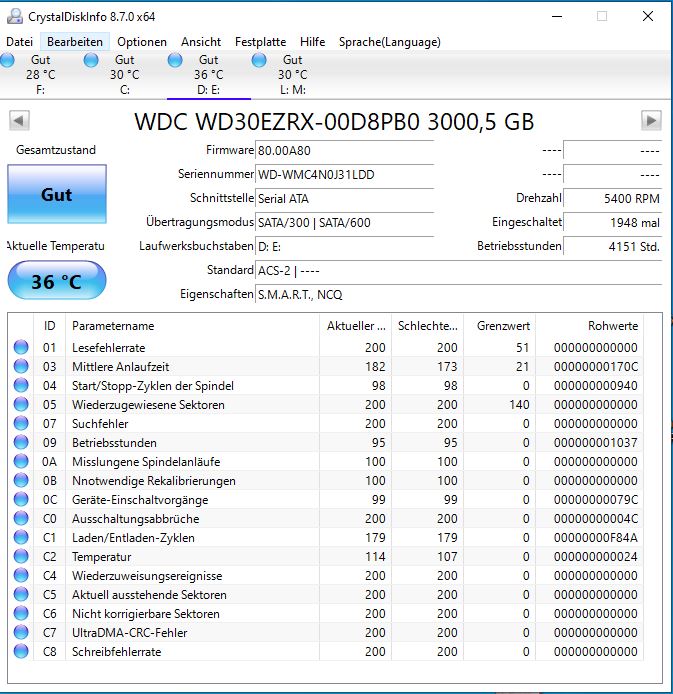Click status orb for Misslungene Spindelanläufe row
The height and width of the screenshot is (694, 673).
click(21, 461)
